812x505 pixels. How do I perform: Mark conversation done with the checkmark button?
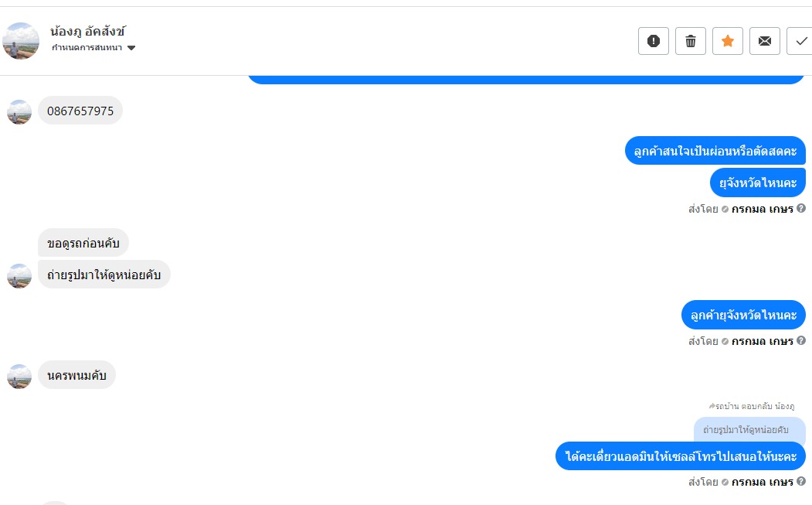(x=800, y=41)
